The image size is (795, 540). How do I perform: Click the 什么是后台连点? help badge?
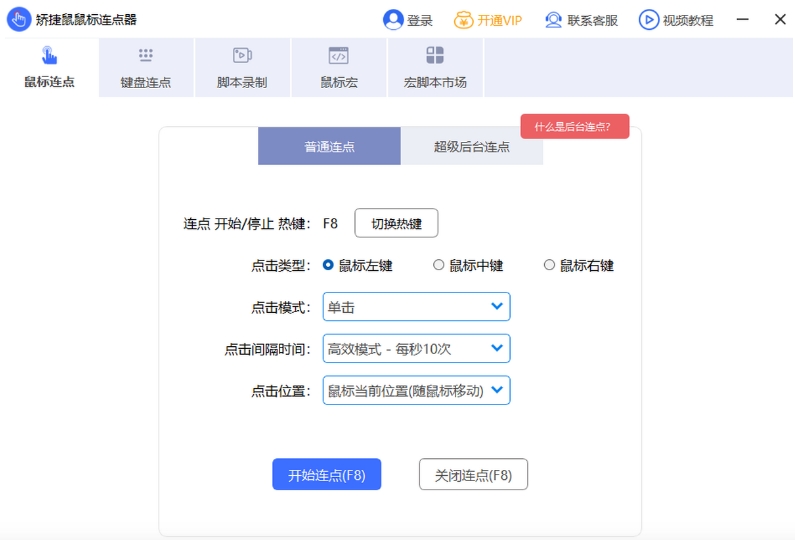click(575, 126)
